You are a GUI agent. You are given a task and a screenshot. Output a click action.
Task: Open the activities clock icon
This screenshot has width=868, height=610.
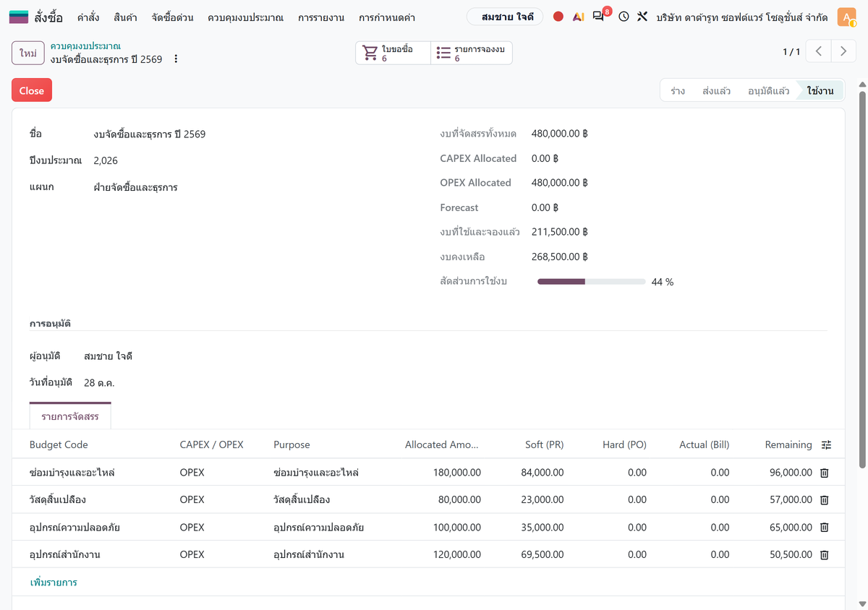tap(624, 17)
